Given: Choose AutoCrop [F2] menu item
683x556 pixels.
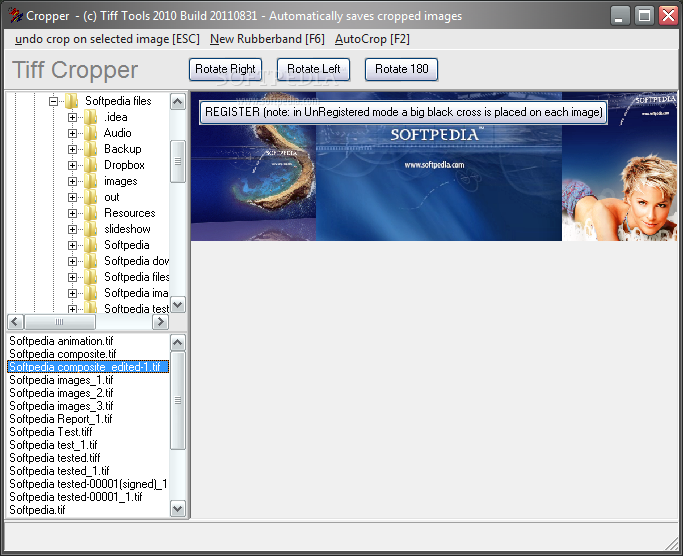Looking at the screenshot, I should (x=372, y=39).
